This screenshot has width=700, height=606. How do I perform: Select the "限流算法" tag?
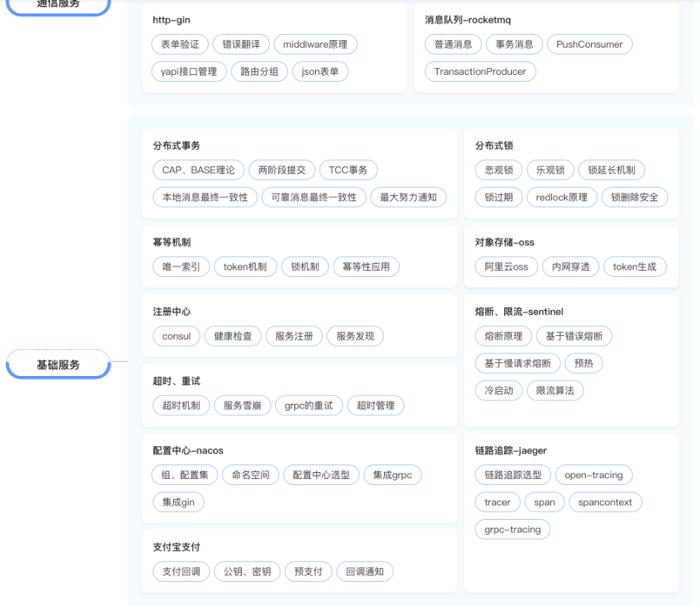(555, 390)
